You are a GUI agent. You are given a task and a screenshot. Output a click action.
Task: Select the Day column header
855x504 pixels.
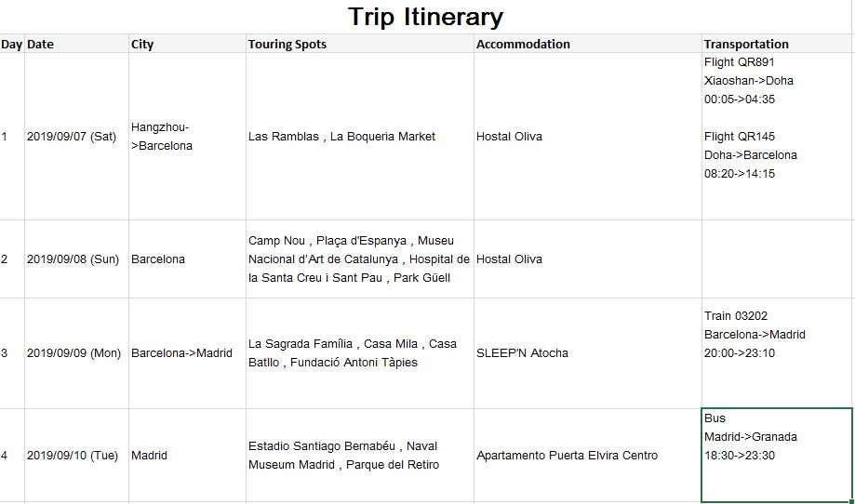[12, 44]
